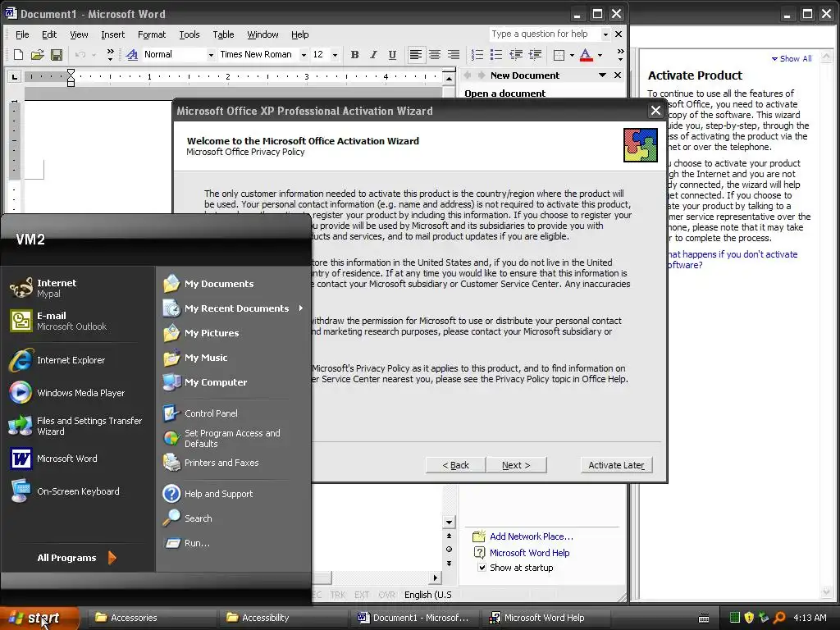This screenshot has width=840, height=630.
Task: Open the Tools menu
Action: [189, 34]
